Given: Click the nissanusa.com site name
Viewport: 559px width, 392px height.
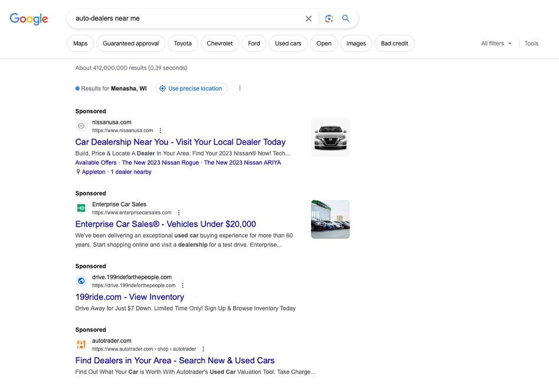Looking at the screenshot, I should (112, 122).
